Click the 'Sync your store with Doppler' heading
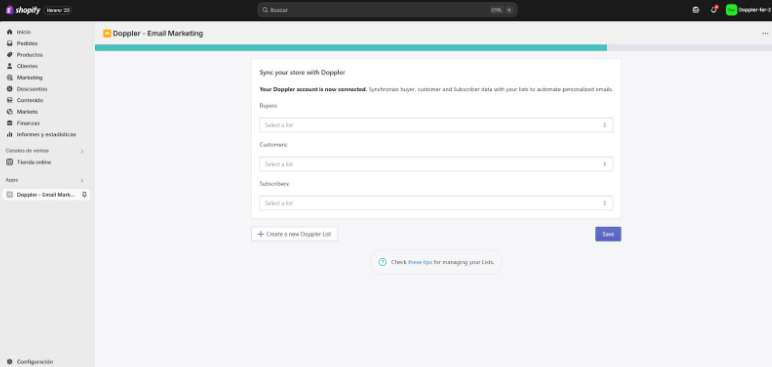Screen dimensions: 772x367 [x=302, y=72]
